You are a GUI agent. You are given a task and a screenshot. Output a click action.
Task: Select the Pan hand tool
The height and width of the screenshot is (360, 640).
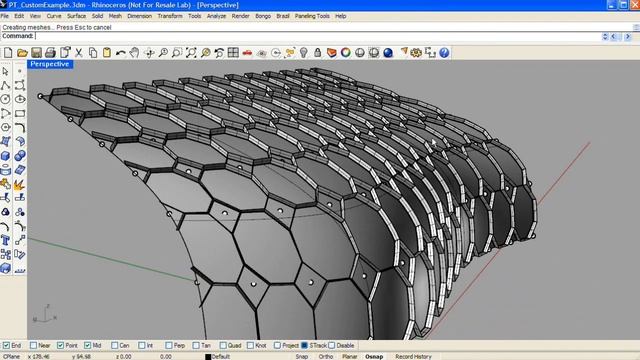134,53
